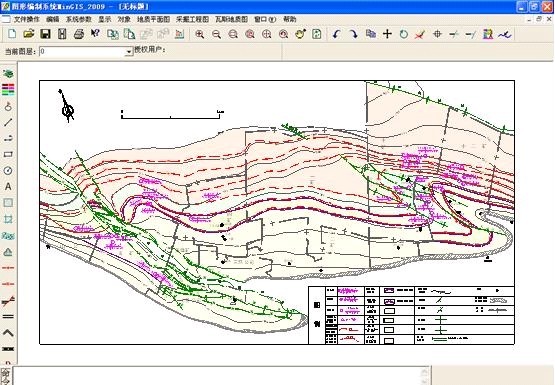Save the map using the floppy disk icon

pos(45,34)
